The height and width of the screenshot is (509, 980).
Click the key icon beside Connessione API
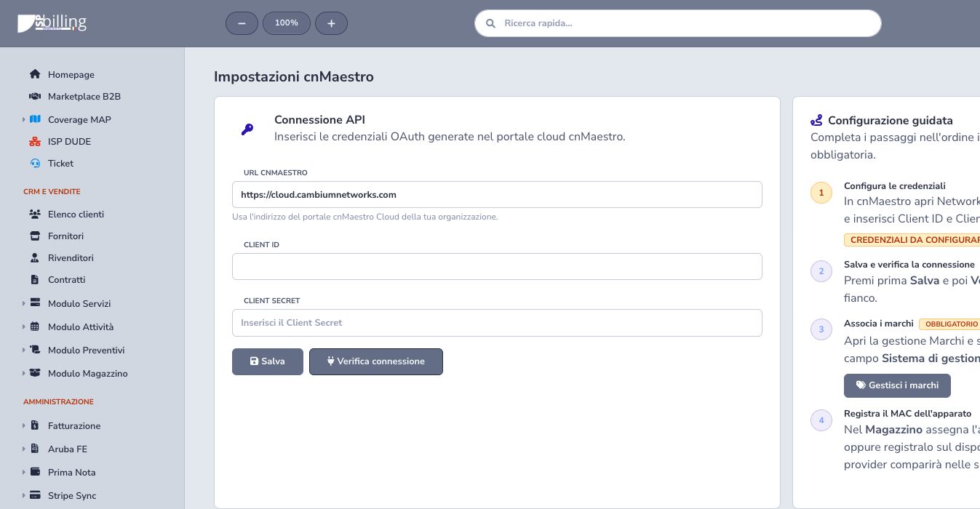247,129
